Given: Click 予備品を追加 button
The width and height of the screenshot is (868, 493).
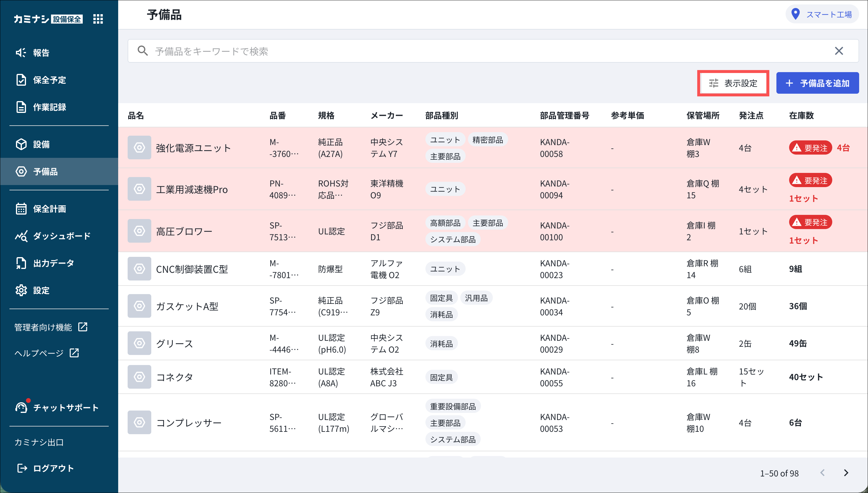Looking at the screenshot, I should [x=817, y=83].
